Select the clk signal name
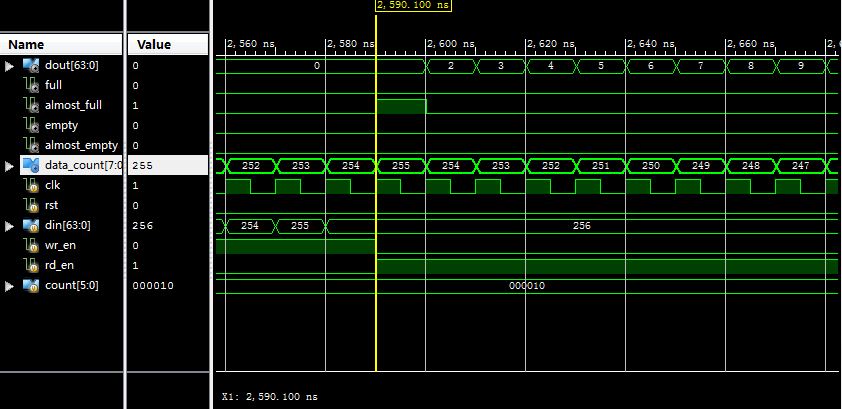 pos(53,186)
